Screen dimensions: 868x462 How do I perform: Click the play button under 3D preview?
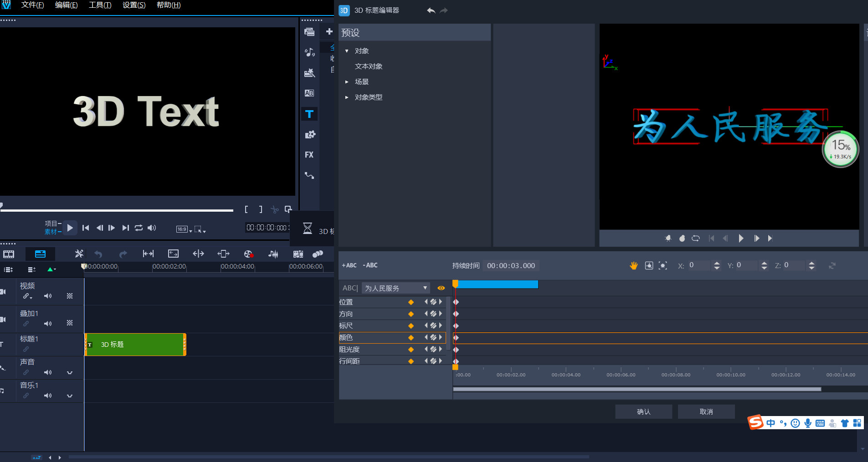[741, 238]
